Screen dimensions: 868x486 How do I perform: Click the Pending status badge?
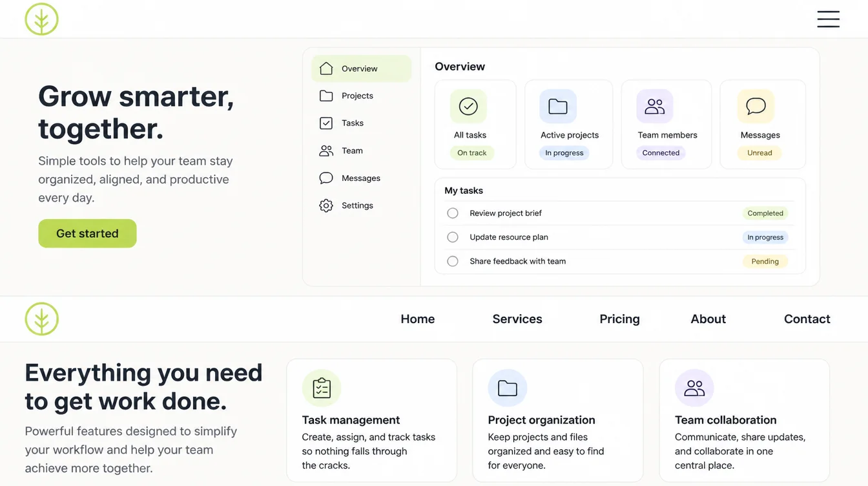(x=765, y=261)
